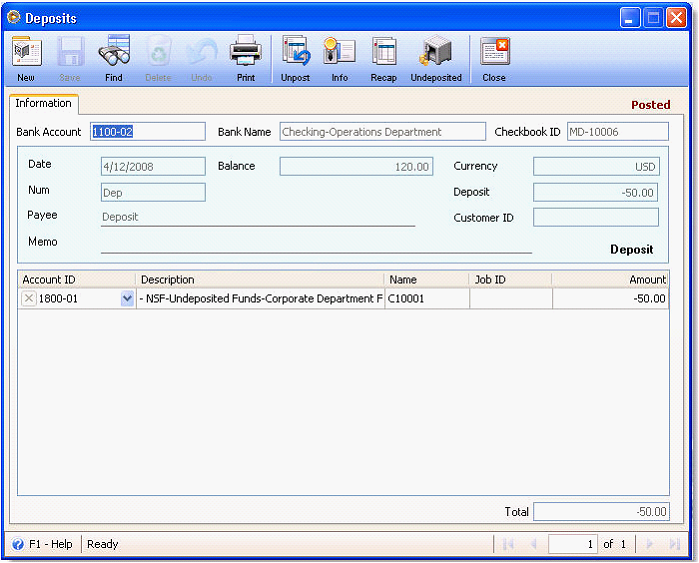The height and width of the screenshot is (563, 699).
Task: Click the record number box showing 1
Action: pyautogui.click(x=573, y=544)
